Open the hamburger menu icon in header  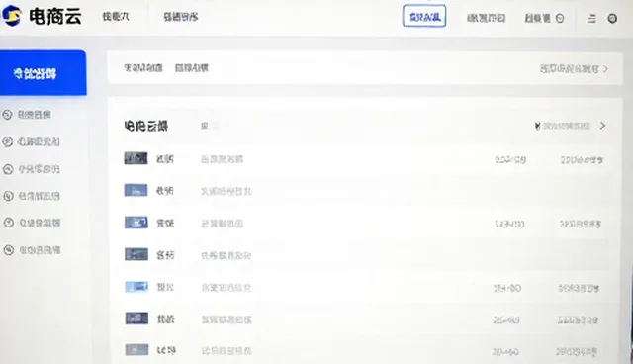click(x=591, y=18)
